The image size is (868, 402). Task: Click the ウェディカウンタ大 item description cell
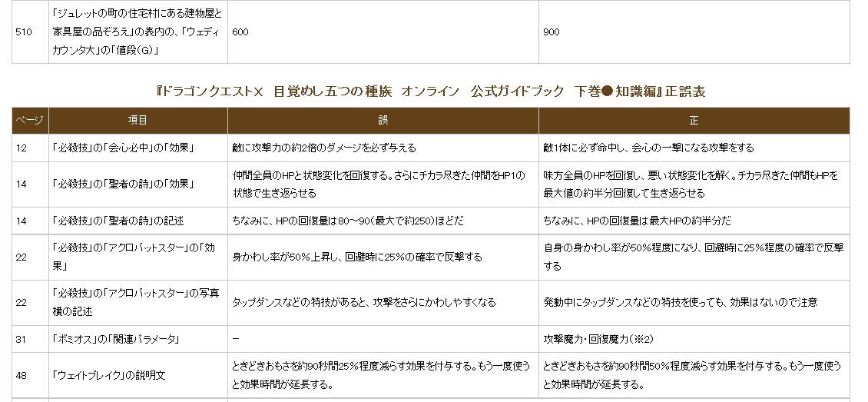[137, 32]
